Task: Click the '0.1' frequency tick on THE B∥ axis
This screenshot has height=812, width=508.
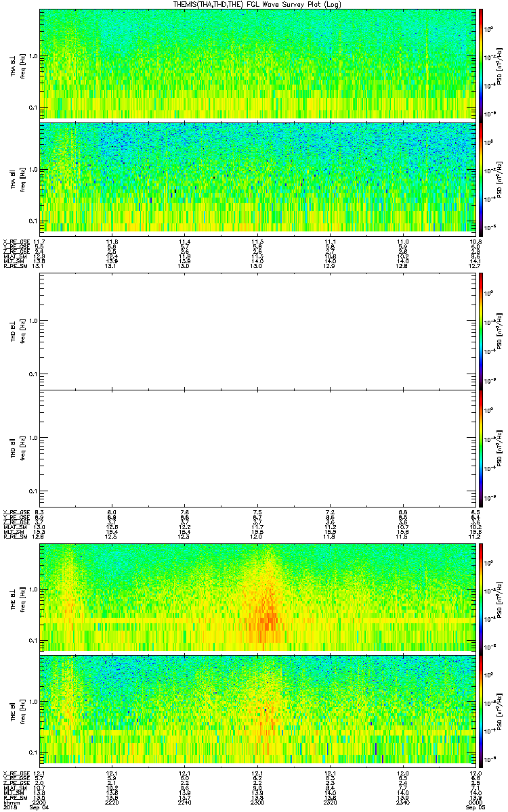Action: point(33,752)
